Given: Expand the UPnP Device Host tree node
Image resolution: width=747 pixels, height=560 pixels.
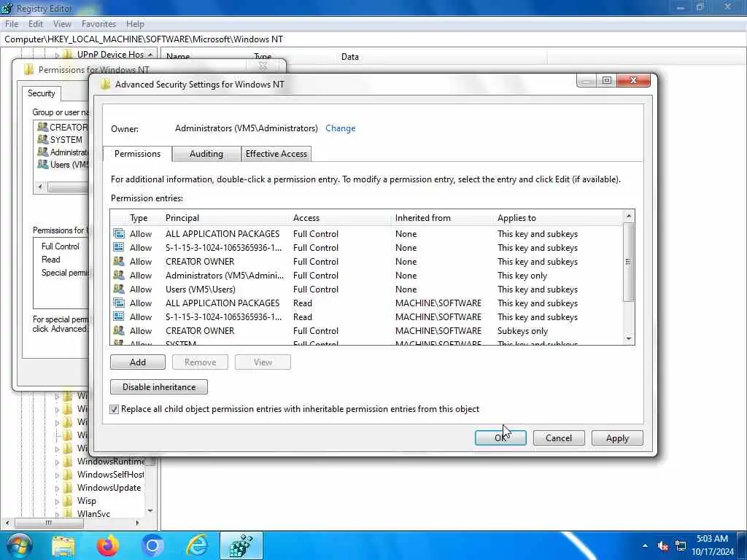Looking at the screenshot, I should (x=57, y=55).
